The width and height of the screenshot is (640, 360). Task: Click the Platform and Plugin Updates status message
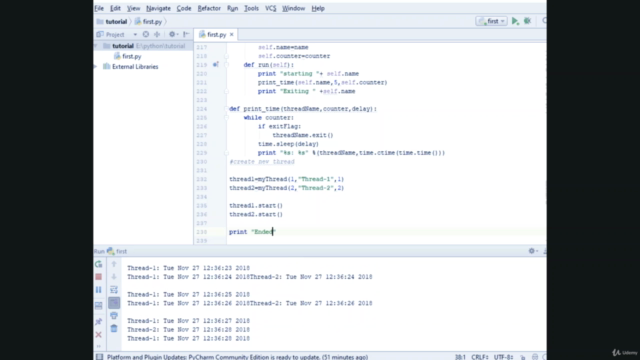(238, 357)
